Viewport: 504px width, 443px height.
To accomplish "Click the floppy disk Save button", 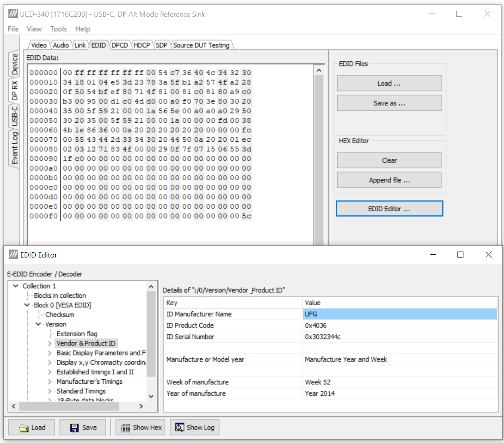I will [x=83, y=427].
